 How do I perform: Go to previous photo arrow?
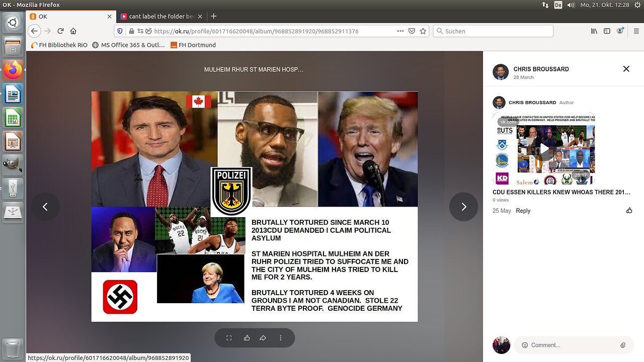(45, 207)
